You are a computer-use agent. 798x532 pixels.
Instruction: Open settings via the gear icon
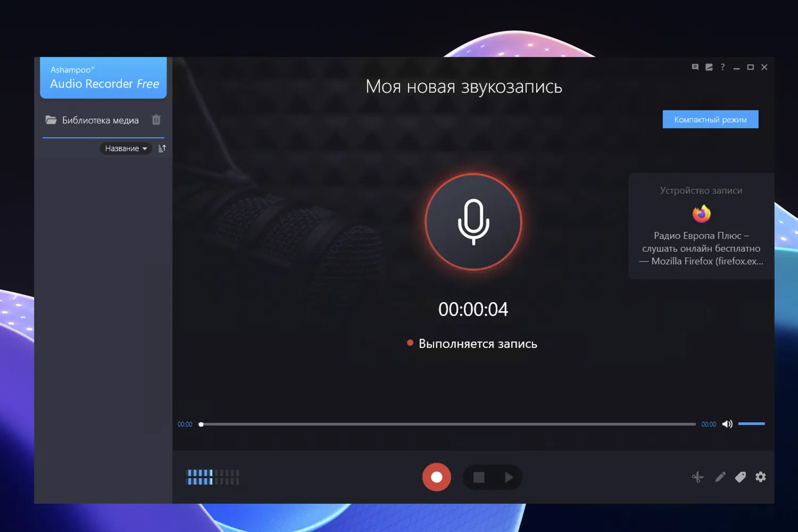coord(761,477)
